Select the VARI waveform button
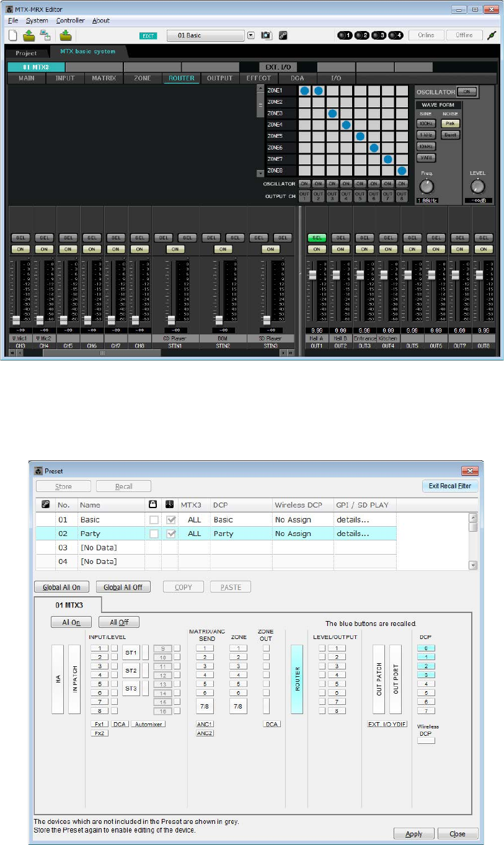Image resolution: width=504 pixels, height=845 pixels. [x=425, y=158]
